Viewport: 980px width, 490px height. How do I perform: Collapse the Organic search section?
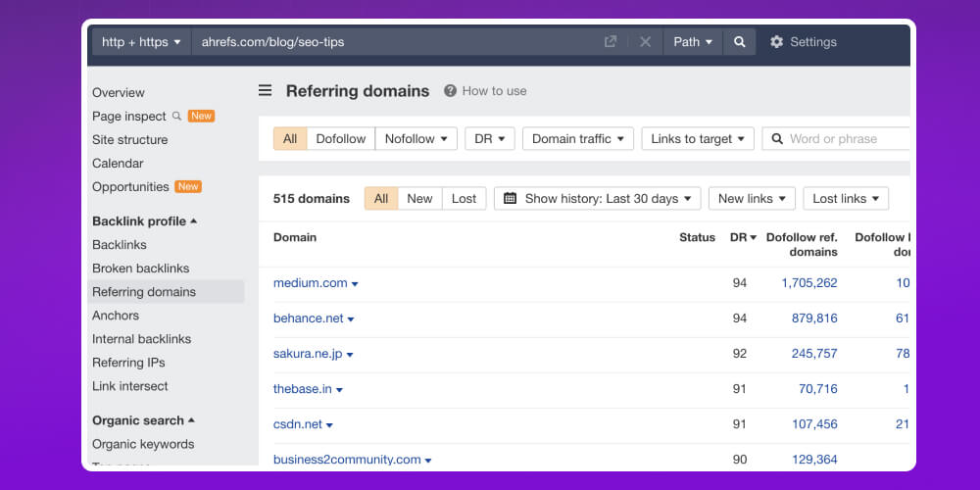pyautogui.click(x=143, y=420)
